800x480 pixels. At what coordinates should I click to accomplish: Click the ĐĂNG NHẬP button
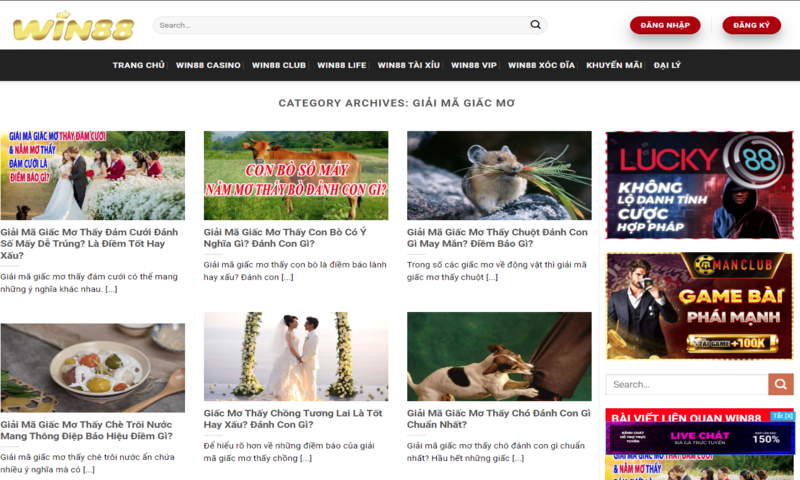click(665, 25)
